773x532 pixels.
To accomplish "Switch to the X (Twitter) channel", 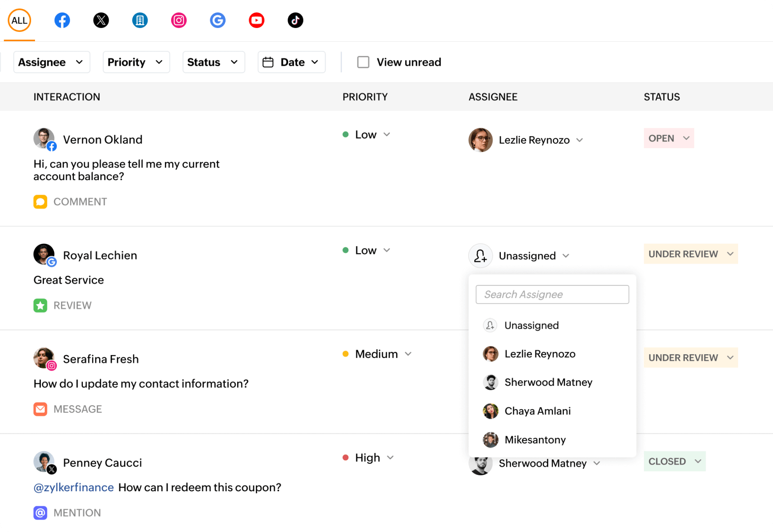I will coord(101,20).
